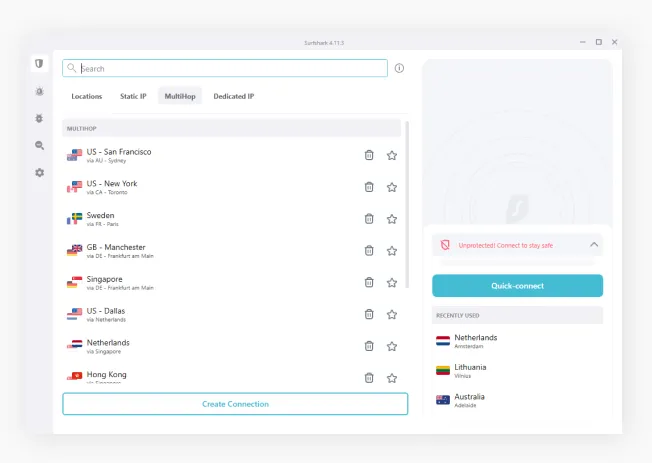Switch to the Locations tab
The image size is (652, 463).
point(87,96)
